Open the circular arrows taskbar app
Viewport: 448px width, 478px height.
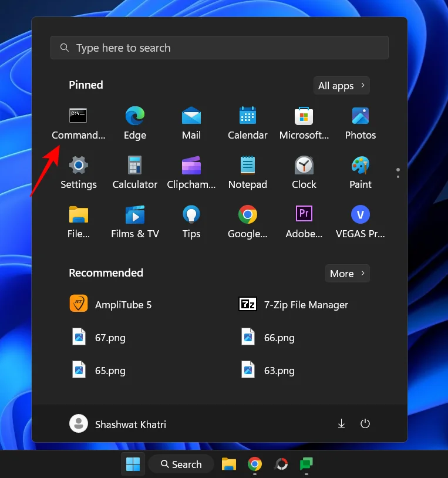click(281, 464)
